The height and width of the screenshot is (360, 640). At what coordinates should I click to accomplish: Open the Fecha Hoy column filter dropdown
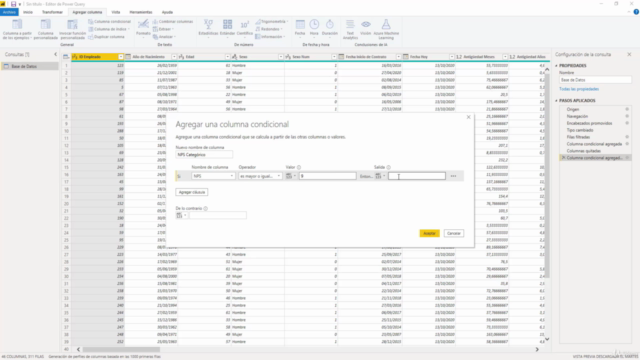(451, 57)
